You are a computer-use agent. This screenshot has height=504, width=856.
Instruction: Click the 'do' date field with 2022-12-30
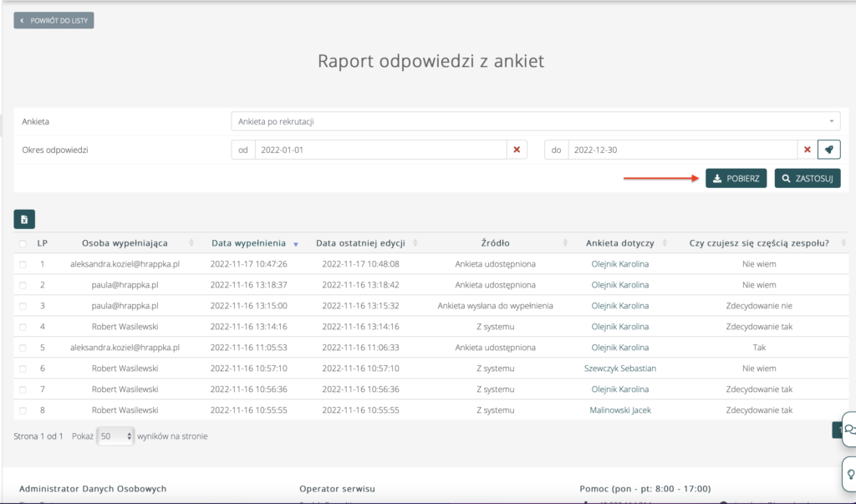[681, 150]
